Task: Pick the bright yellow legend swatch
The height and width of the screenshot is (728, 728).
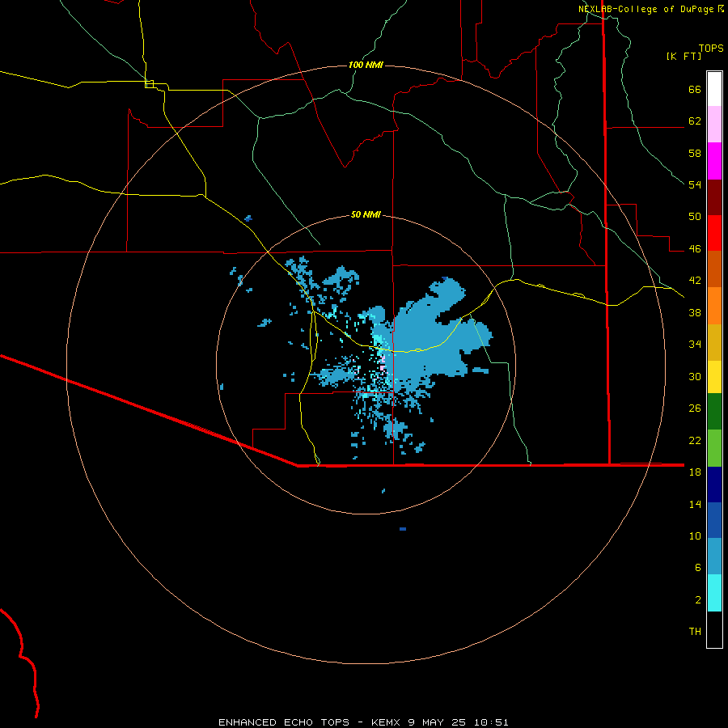Action: 714,377
